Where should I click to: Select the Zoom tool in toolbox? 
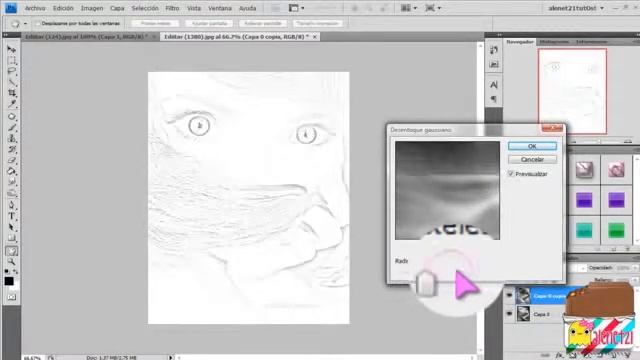click(11, 262)
